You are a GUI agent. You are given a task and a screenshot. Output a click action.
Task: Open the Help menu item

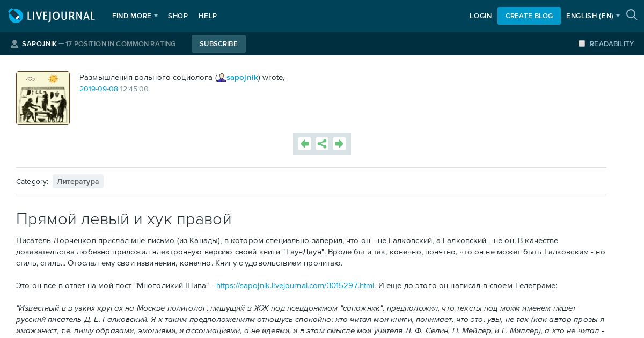pyautogui.click(x=208, y=16)
